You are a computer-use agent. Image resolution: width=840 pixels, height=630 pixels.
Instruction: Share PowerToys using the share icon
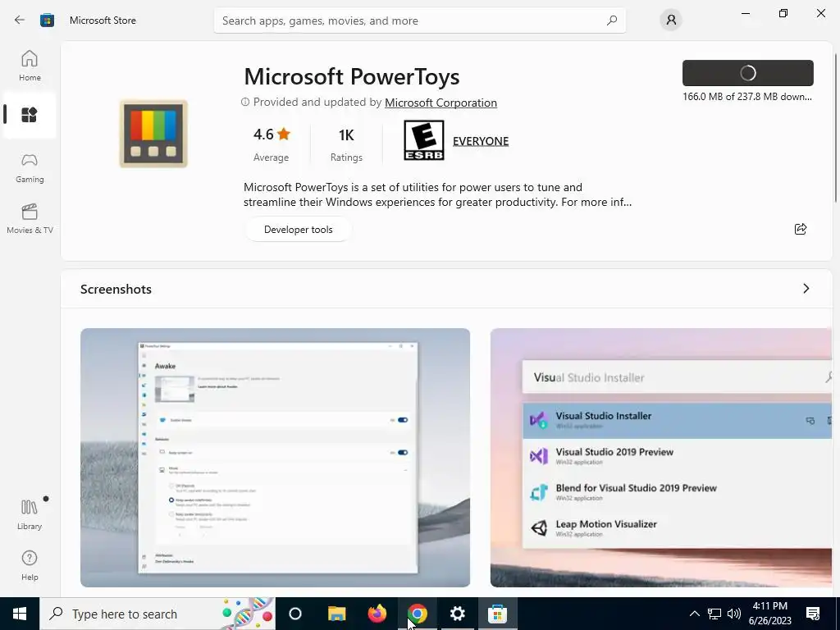point(801,230)
